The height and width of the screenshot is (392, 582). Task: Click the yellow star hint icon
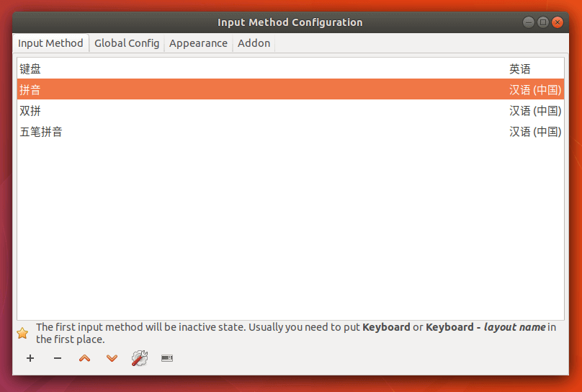point(22,333)
